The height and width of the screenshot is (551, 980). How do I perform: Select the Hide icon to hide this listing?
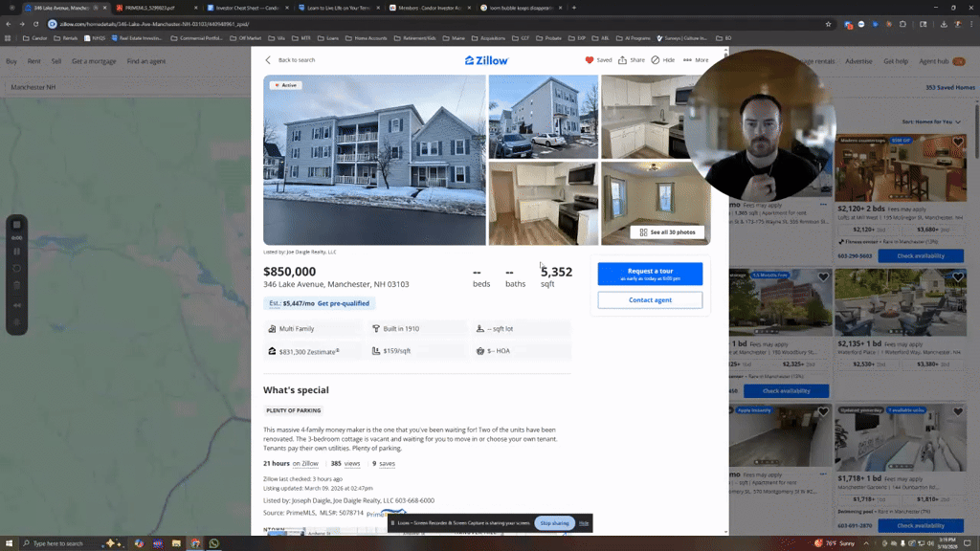pyautogui.click(x=655, y=59)
